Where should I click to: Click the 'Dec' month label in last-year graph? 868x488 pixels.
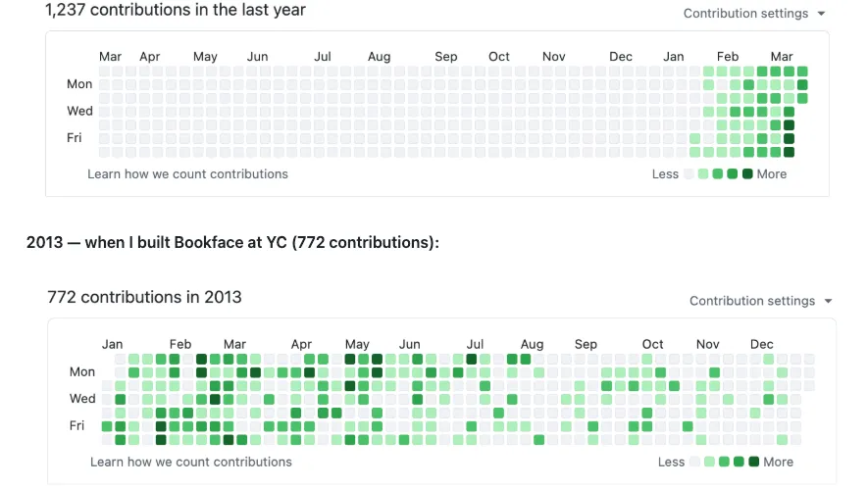pyautogui.click(x=620, y=57)
